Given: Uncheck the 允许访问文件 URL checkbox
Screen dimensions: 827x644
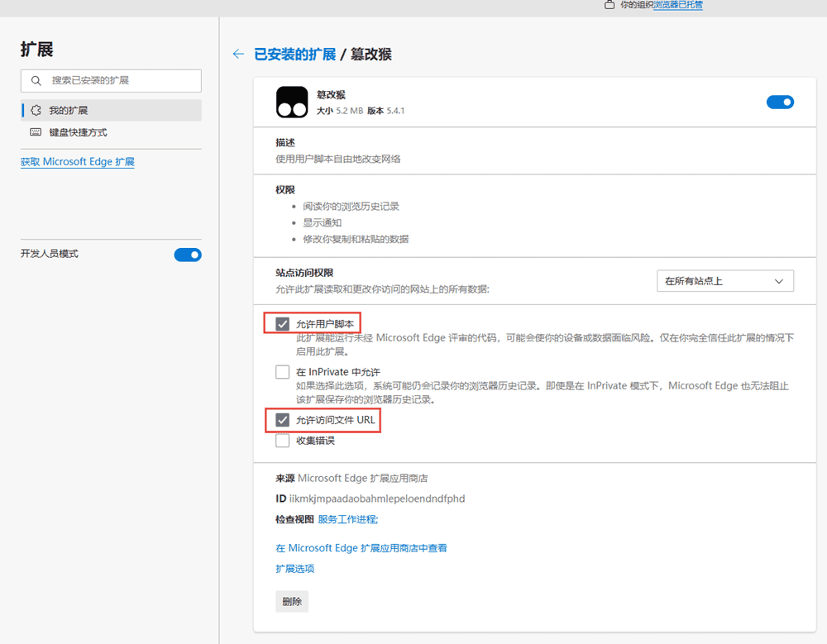Looking at the screenshot, I should click(x=283, y=420).
